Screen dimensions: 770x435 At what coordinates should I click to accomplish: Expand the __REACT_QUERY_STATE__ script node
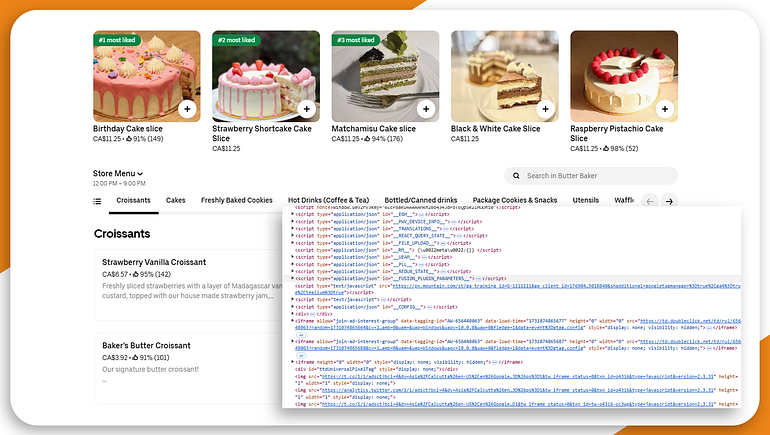point(293,236)
